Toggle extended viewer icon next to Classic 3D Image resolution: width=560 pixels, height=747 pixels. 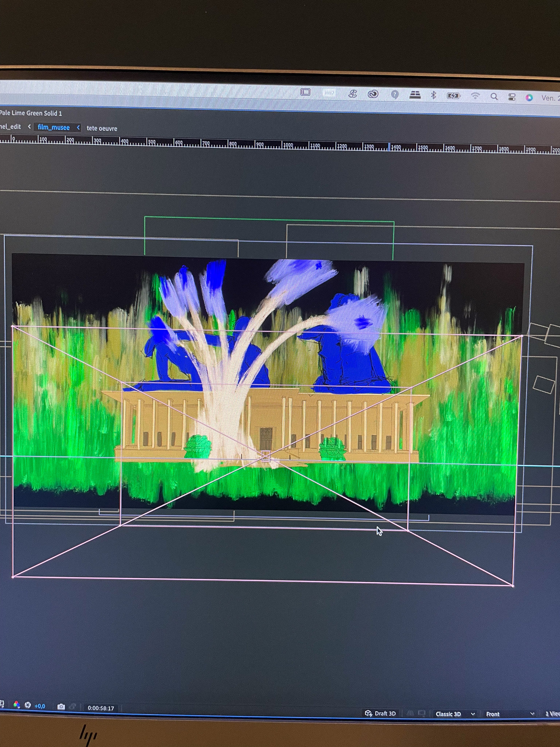point(421,713)
